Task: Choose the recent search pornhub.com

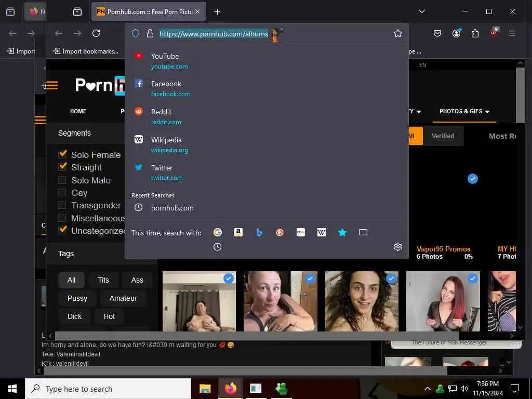Action: click(267, 208)
